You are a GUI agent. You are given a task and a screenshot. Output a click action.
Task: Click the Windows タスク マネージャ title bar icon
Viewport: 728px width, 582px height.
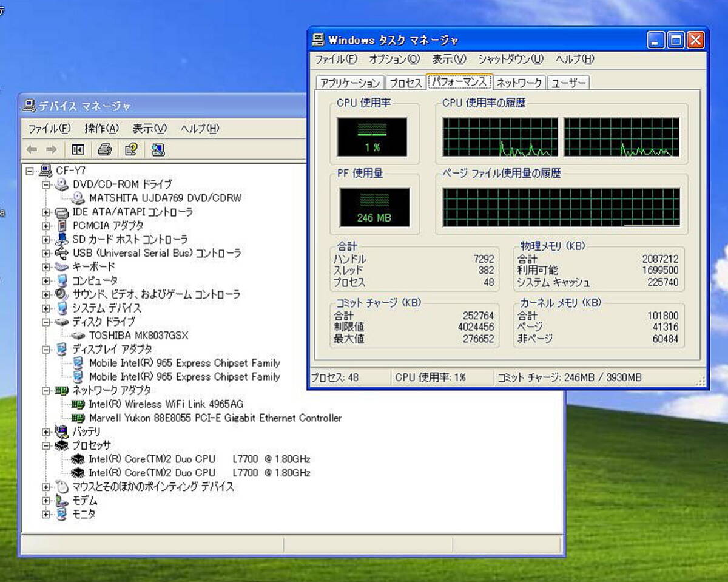click(318, 40)
